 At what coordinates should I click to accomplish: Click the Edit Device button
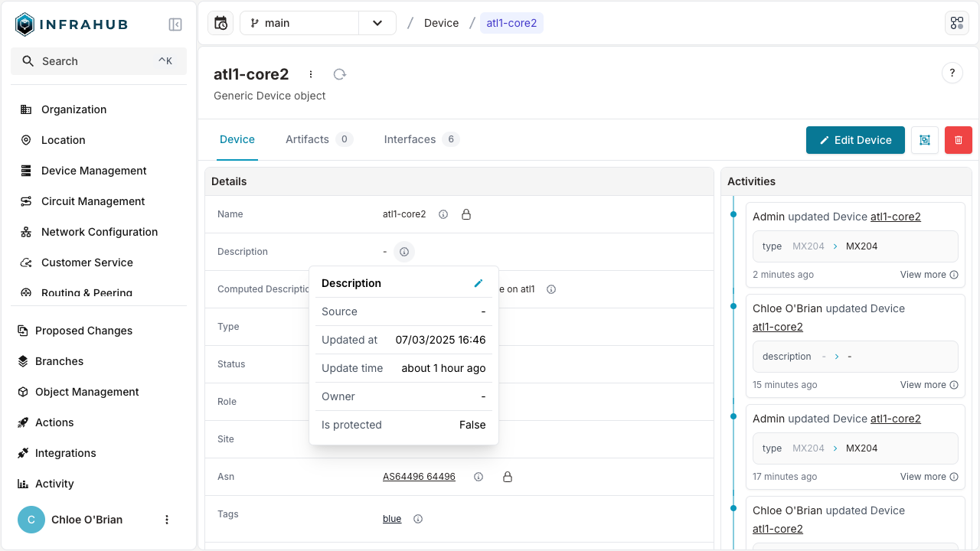coord(855,140)
